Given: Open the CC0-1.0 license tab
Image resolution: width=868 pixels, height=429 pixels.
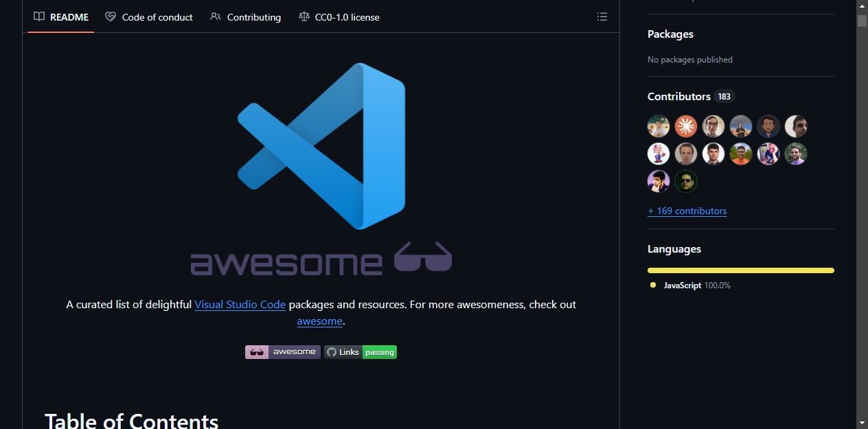Looking at the screenshot, I should coord(339,16).
